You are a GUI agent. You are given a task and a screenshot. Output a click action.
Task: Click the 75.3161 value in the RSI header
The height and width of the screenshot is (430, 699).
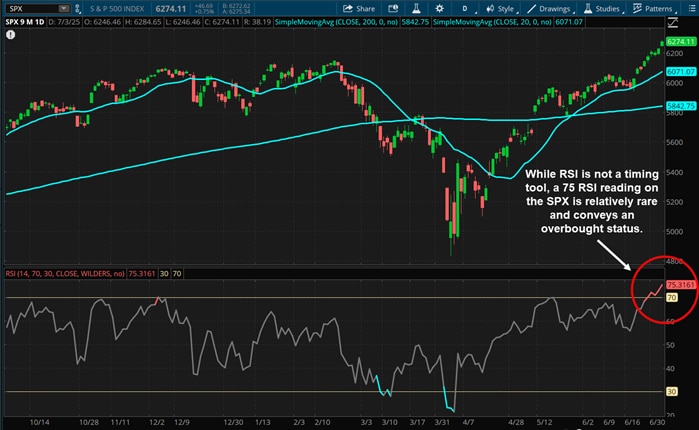[142, 274]
